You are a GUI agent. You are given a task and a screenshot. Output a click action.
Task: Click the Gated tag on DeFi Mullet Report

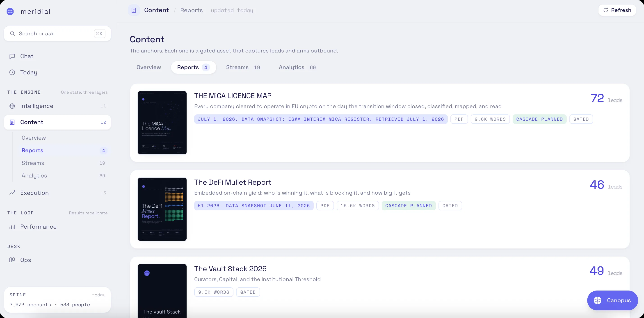pyautogui.click(x=450, y=206)
